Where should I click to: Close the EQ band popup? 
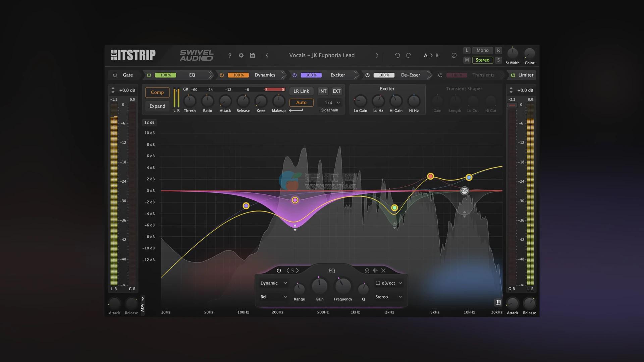383,270
